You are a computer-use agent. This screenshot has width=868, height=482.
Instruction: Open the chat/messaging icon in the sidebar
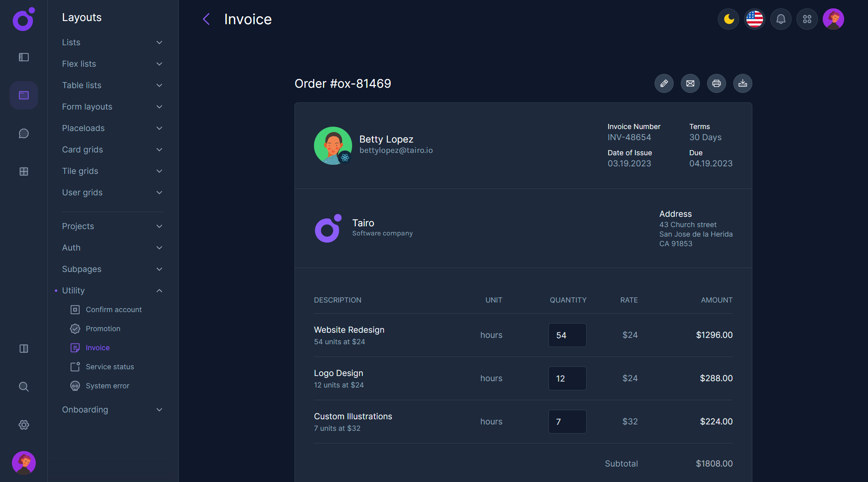pos(23,133)
